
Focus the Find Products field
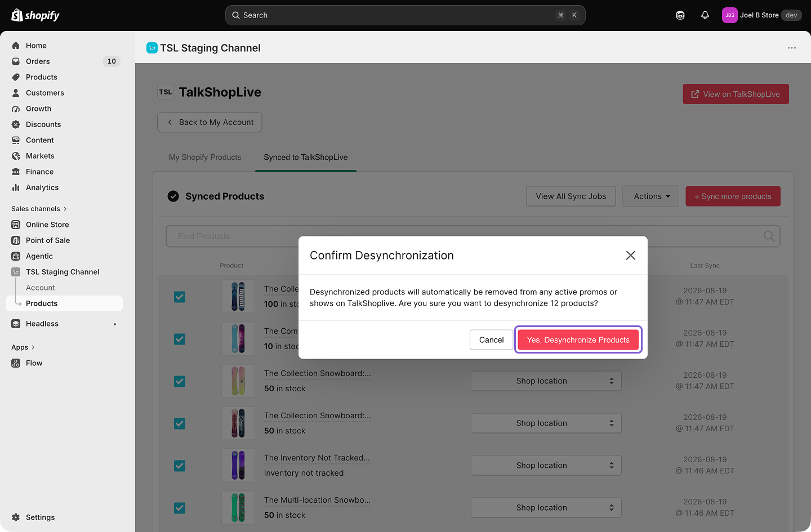[x=473, y=236]
